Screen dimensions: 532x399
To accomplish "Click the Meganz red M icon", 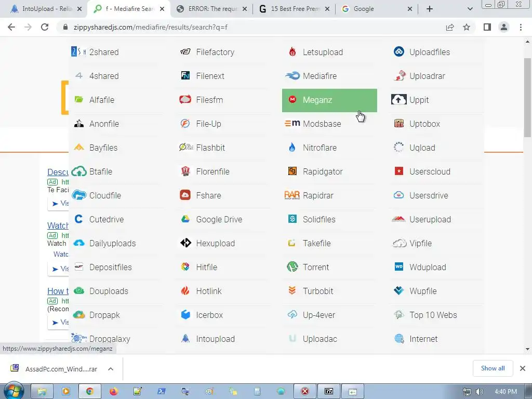I will click(292, 99).
